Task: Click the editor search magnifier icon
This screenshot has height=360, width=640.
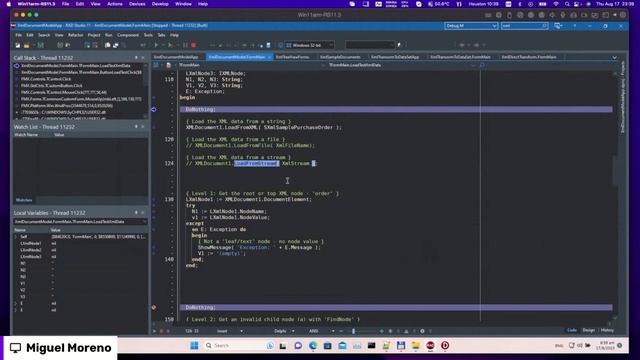Action: pyautogui.click(x=482, y=65)
